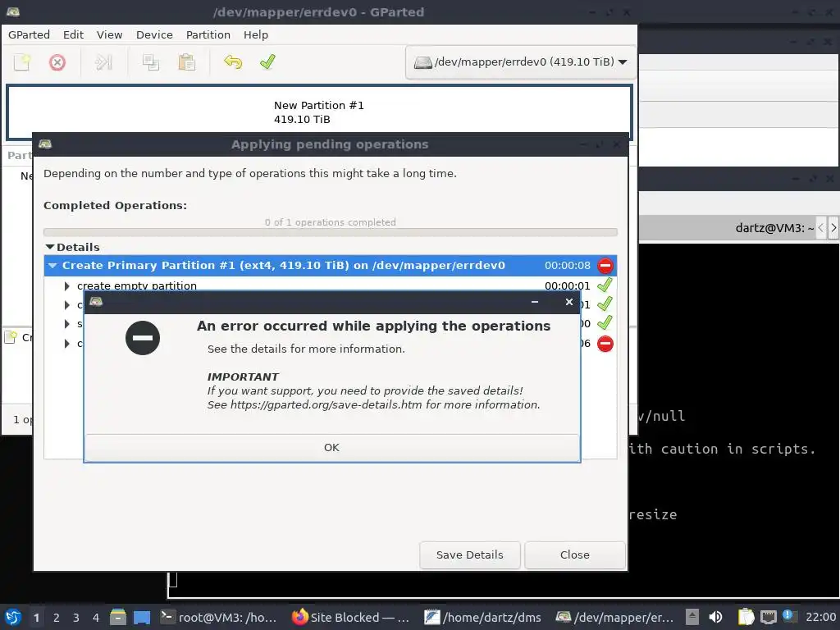Click the clock showing 22:00
The height and width of the screenshot is (630, 840).
coord(820,617)
